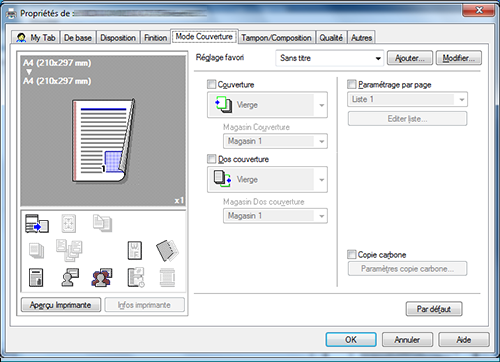The width and height of the screenshot is (500, 362).
Task: Open the Tampon/Composition tab
Action: click(276, 38)
